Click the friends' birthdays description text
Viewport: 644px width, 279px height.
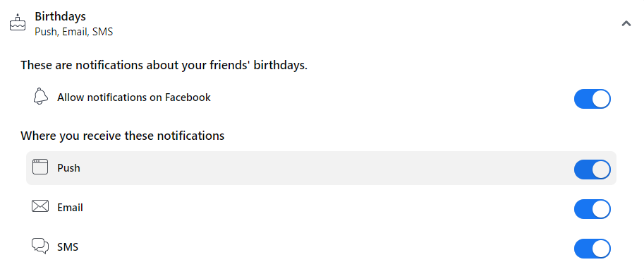164,65
